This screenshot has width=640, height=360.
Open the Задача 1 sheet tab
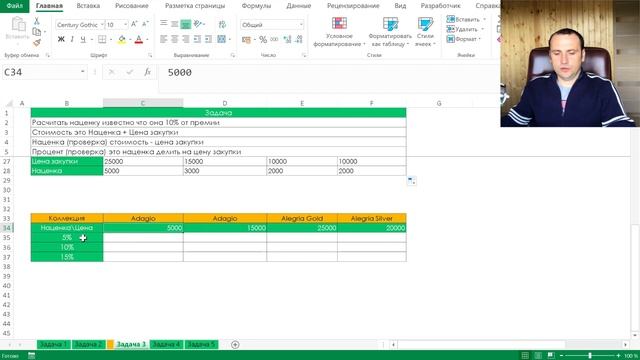pyautogui.click(x=53, y=344)
